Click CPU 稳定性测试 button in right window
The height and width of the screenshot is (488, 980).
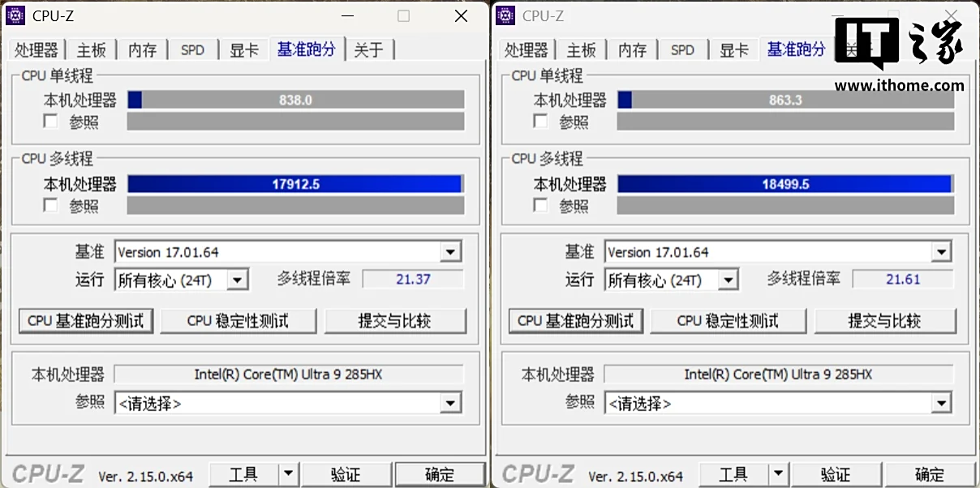pyautogui.click(x=728, y=321)
